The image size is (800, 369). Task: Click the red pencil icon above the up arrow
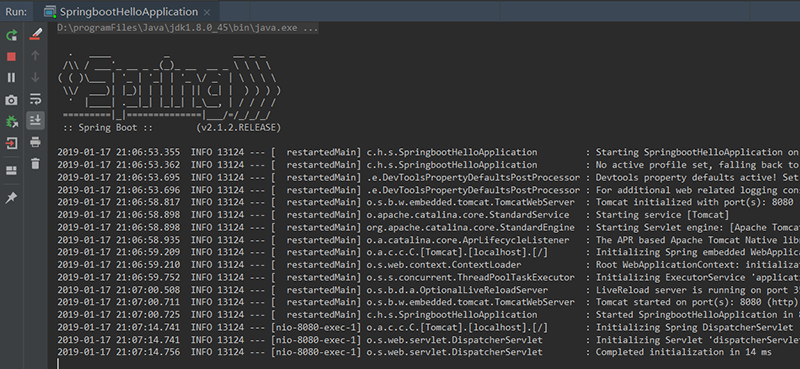coord(35,35)
